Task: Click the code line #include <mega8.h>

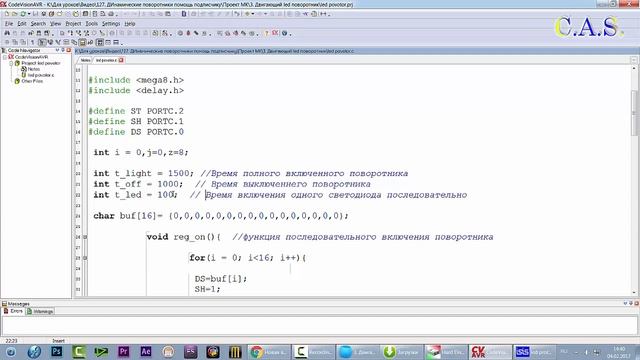Action: tap(136, 80)
